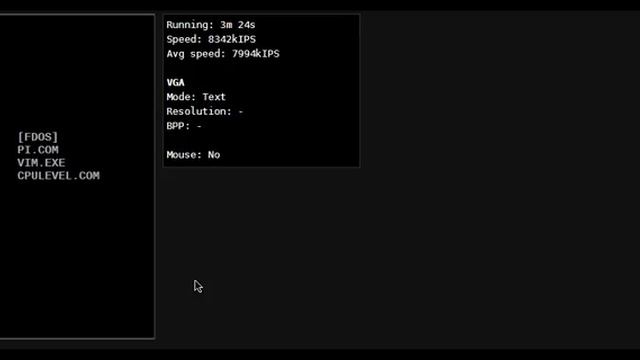The image size is (640, 360).
Task: Click the Mouse: No status line
Action: [x=193, y=155]
